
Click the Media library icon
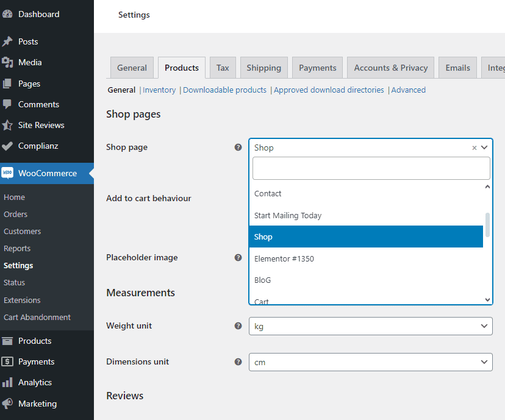[7, 62]
